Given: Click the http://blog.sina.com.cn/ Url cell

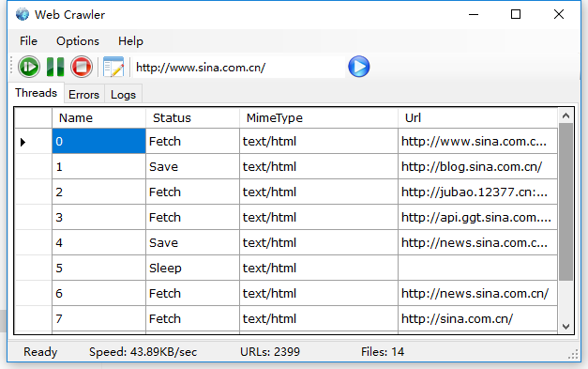Looking at the screenshot, I should [477, 166].
